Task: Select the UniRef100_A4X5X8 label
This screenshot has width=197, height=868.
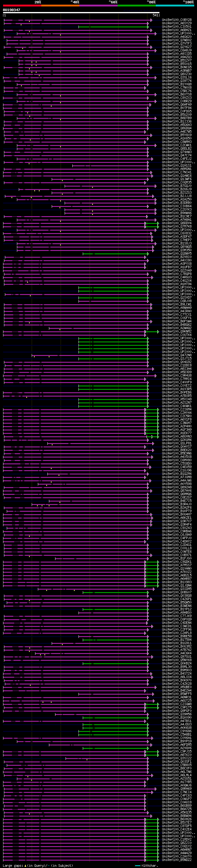Action: tap(176, 457)
